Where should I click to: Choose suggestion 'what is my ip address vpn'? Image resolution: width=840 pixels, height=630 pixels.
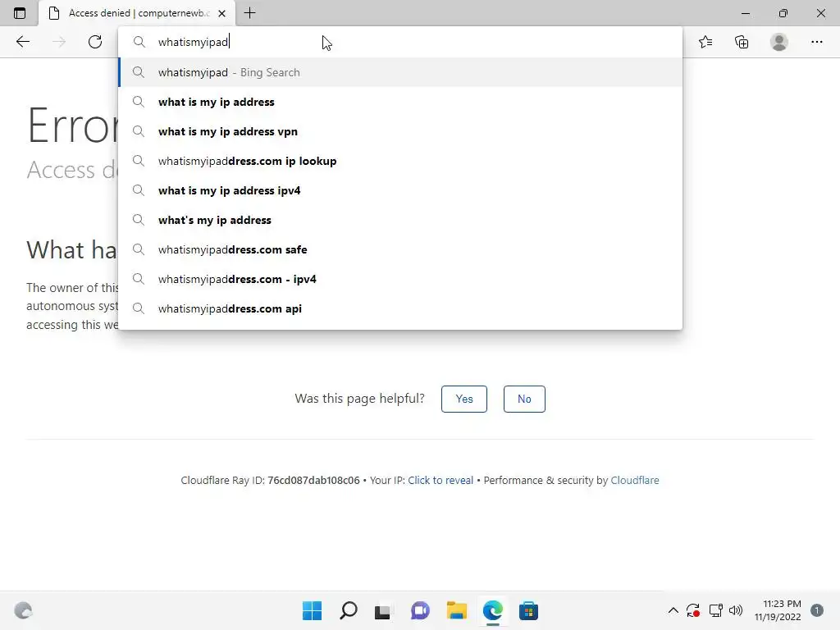pos(400,131)
